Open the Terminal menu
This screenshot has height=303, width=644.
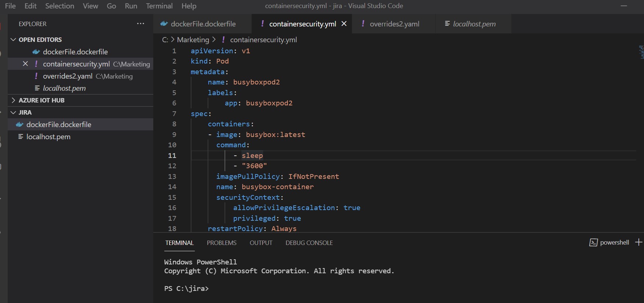pos(159,6)
